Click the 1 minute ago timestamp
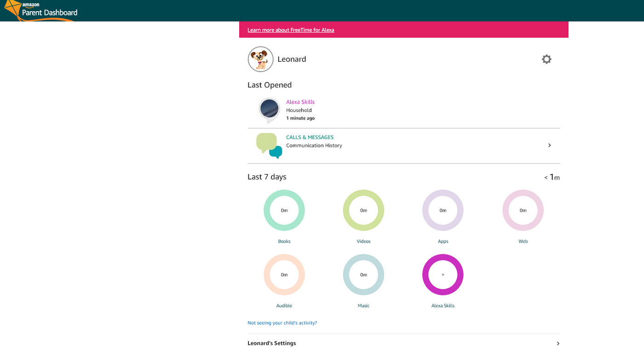The width and height of the screenshot is (644, 351). pos(300,118)
